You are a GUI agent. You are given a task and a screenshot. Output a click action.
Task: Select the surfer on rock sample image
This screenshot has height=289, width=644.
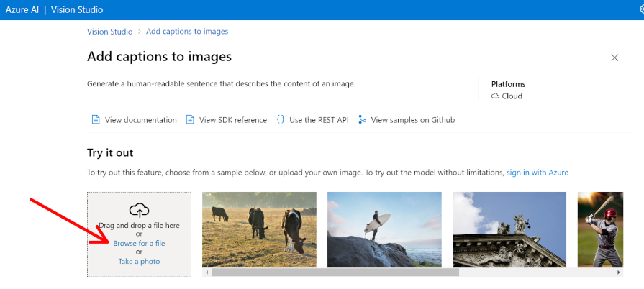[x=384, y=229]
